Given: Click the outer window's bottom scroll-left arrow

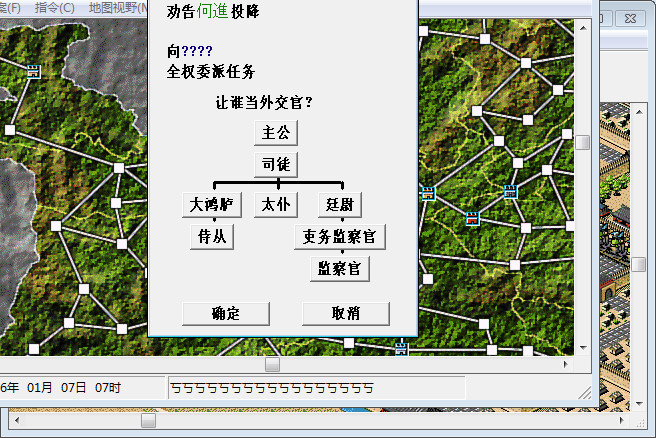Looking at the screenshot, I should click(x=17, y=420).
